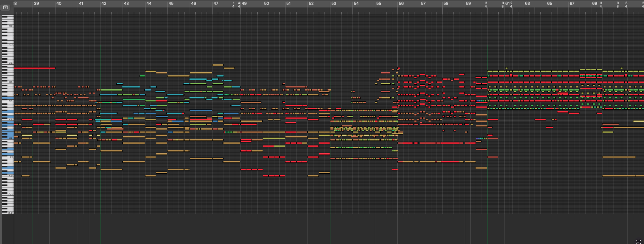
Task: Jump to bar 42 in the ruler
Action: click(x=104, y=4)
